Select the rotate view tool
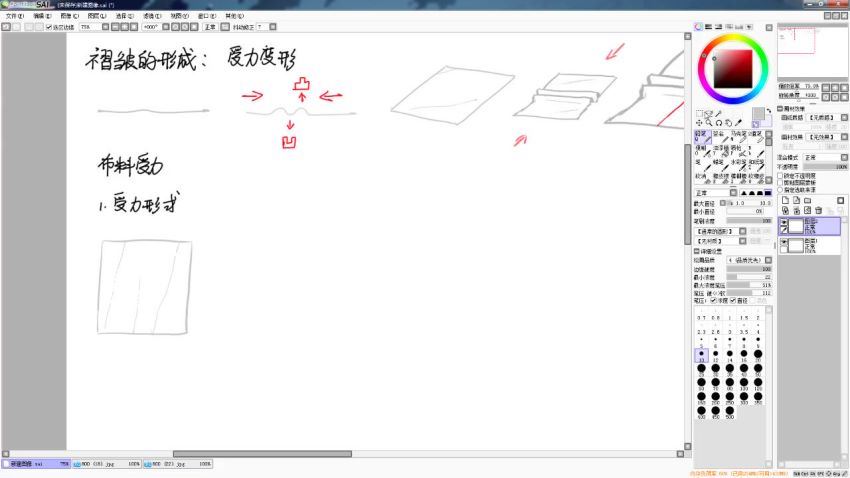Image resolution: width=850 pixels, height=478 pixels. (x=719, y=123)
